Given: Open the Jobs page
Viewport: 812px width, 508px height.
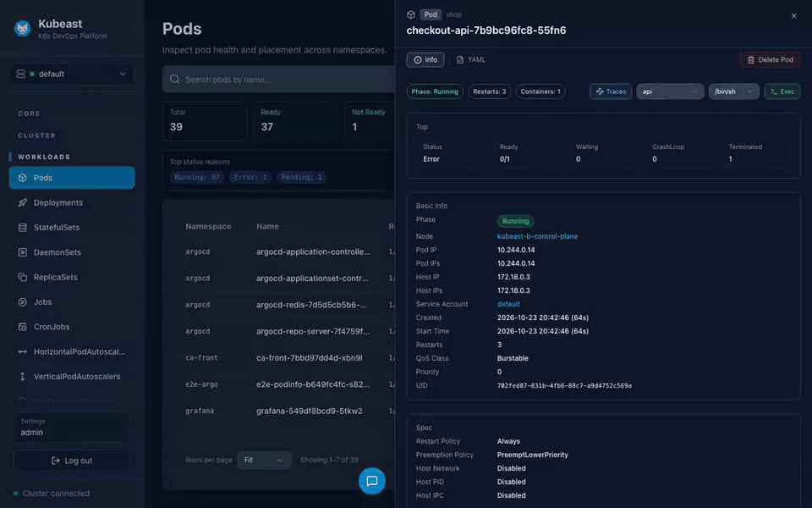Looking at the screenshot, I should point(72,302).
